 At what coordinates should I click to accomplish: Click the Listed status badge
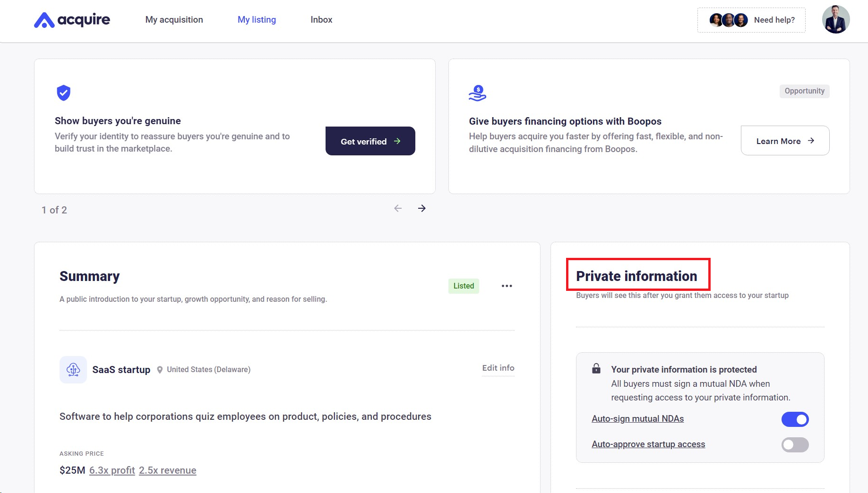click(x=464, y=286)
